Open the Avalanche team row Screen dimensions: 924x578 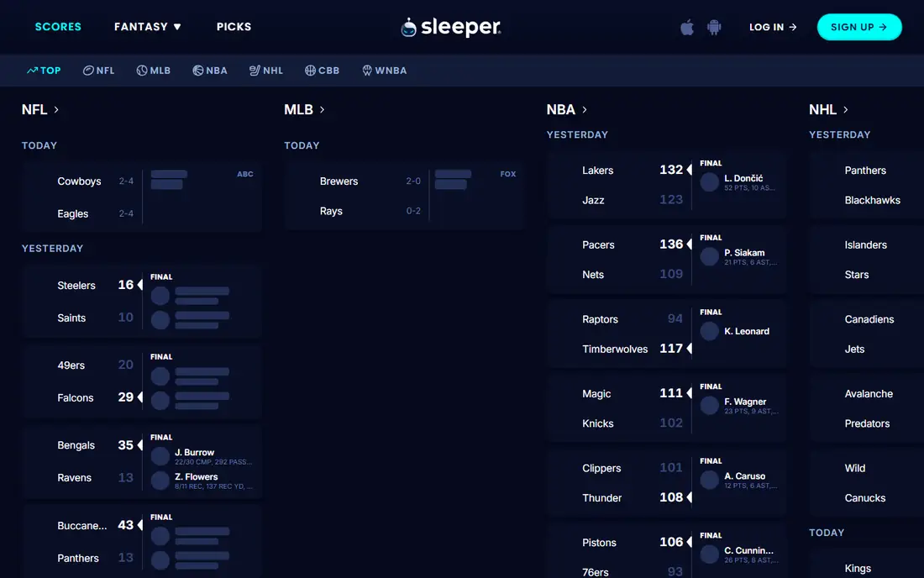click(x=869, y=393)
